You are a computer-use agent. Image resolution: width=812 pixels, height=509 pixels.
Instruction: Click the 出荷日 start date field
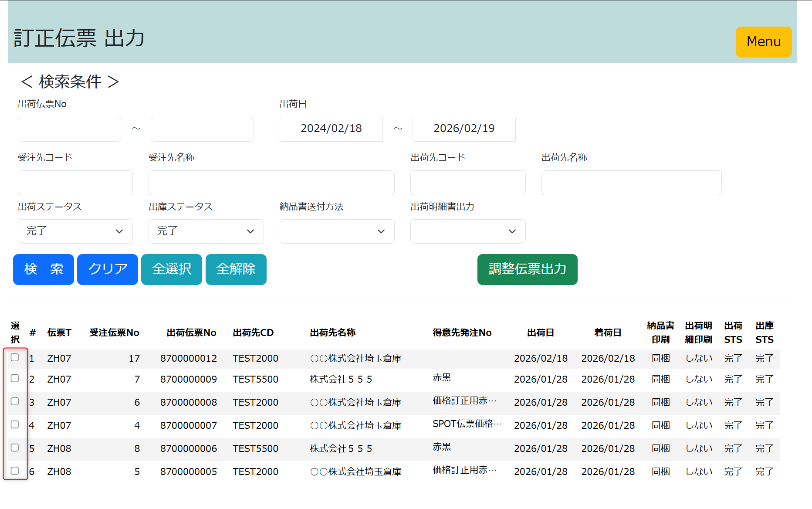coord(331,129)
